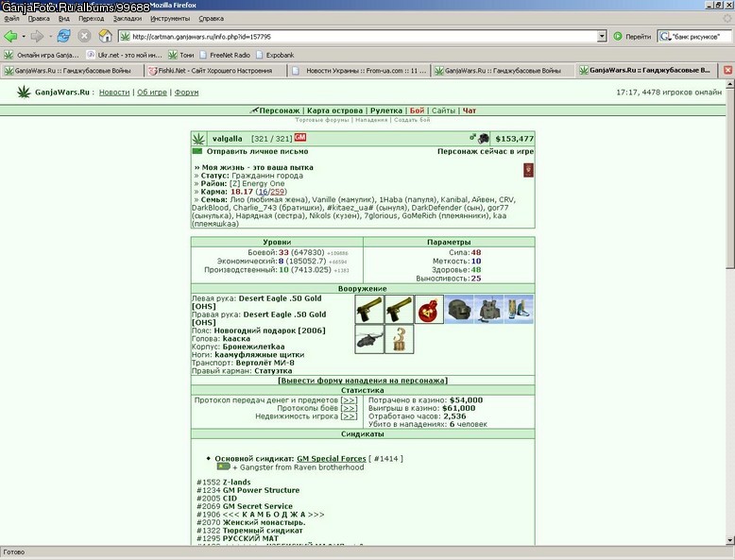Click the red New Year gift ornament
The height and width of the screenshot is (560, 735).
[x=429, y=310]
